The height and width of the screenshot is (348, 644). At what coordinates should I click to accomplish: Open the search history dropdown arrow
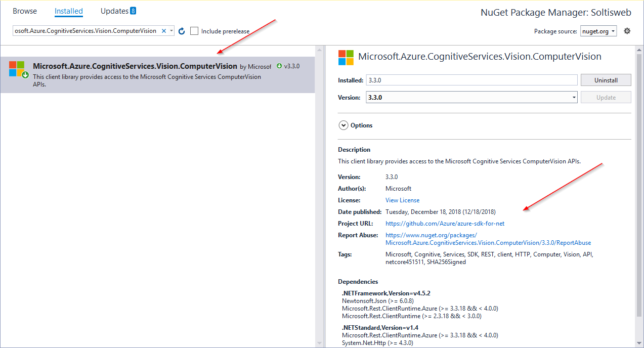point(171,31)
